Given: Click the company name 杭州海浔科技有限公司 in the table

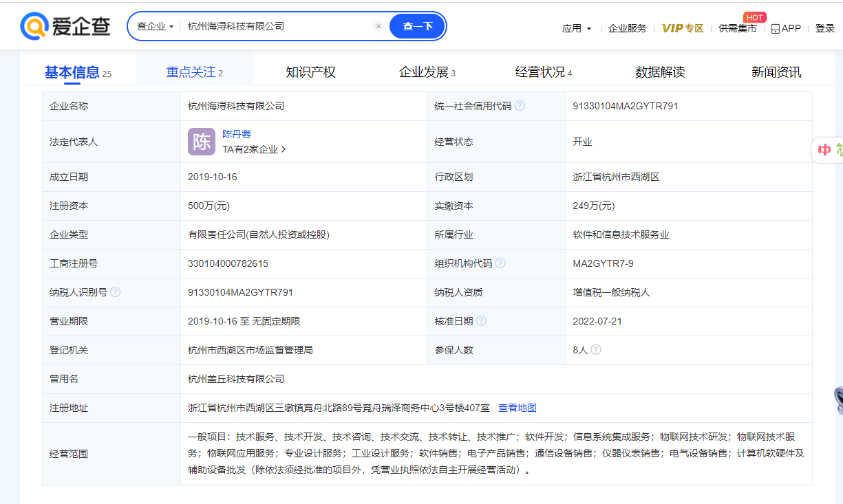Looking at the screenshot, I should (x=236, y=106).
